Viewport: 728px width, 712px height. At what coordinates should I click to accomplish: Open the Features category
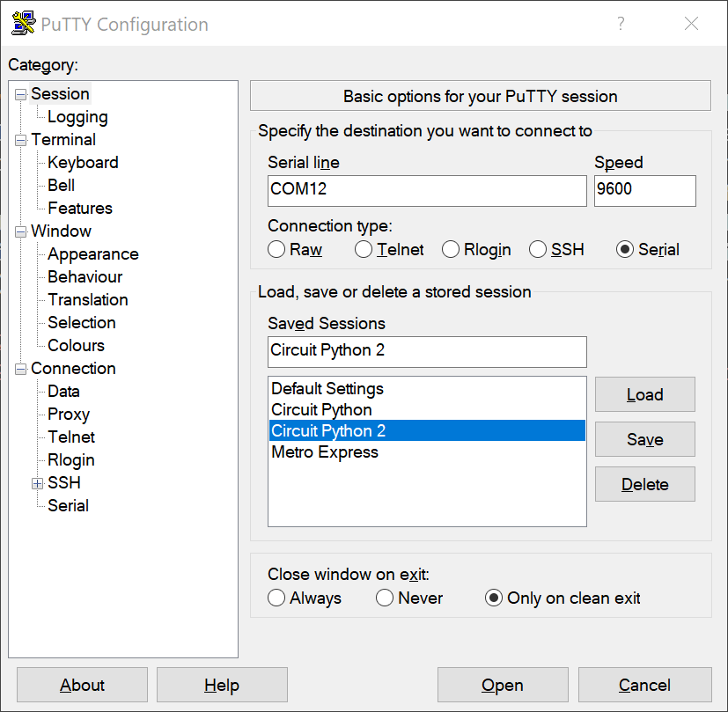[80, 208]
